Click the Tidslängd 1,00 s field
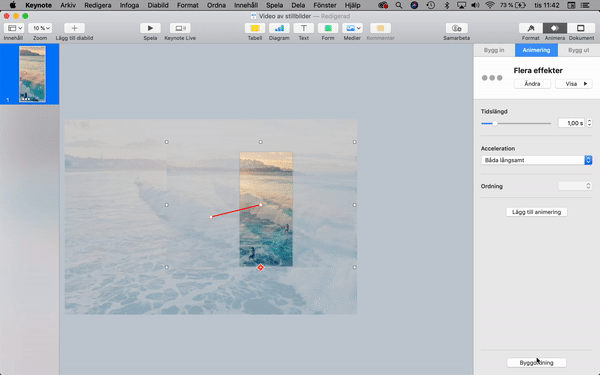 (x=571, y=123)
